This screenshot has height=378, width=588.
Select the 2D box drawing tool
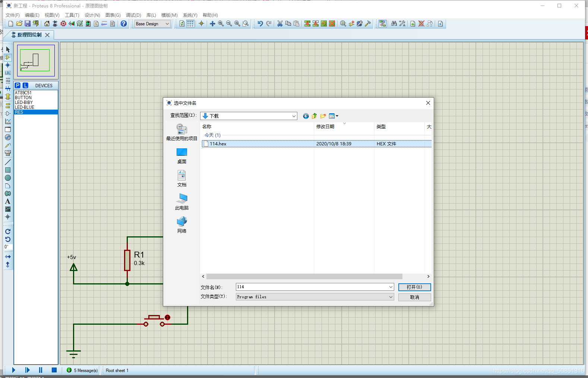click(x=8, y=170)
